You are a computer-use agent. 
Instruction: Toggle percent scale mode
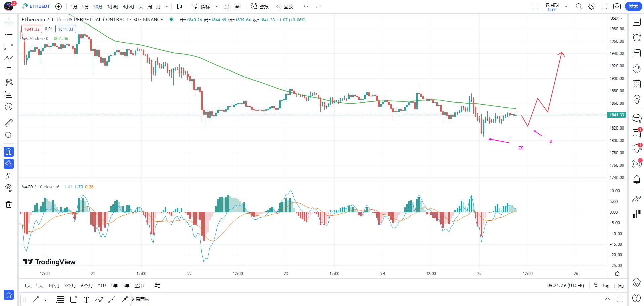coord(596,286)
